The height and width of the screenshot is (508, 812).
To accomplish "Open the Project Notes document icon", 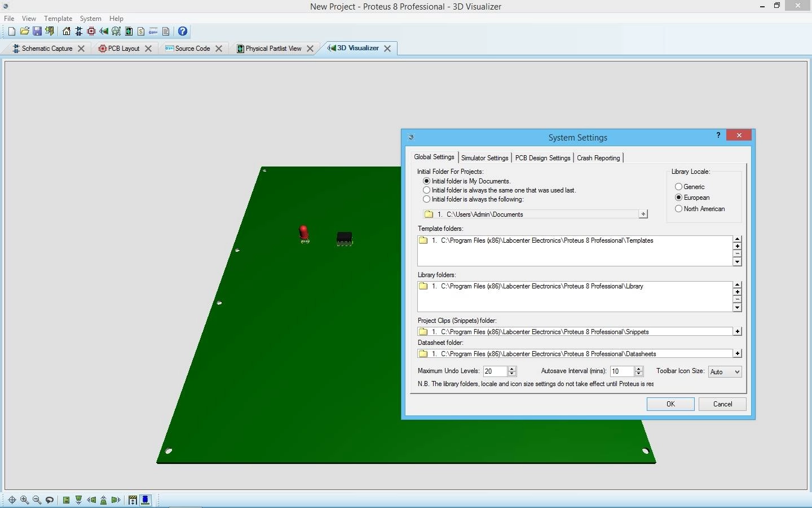I will [x=166, y=32].
